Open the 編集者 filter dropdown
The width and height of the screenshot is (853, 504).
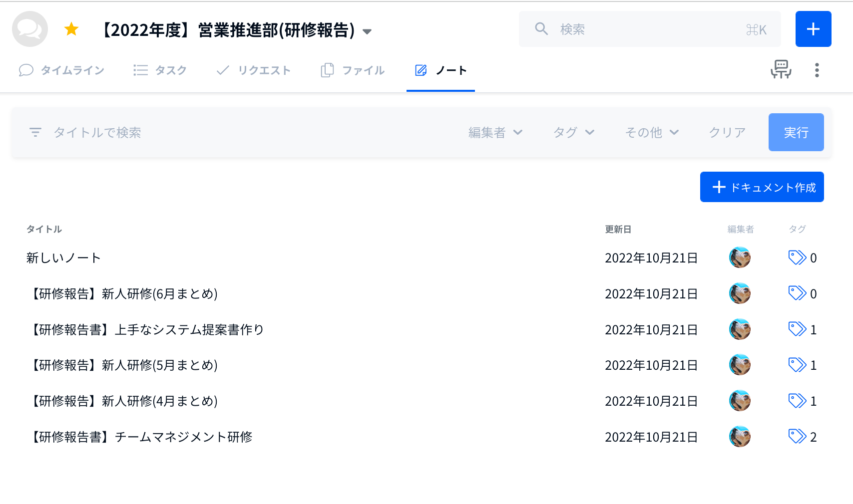coord(495,132)
